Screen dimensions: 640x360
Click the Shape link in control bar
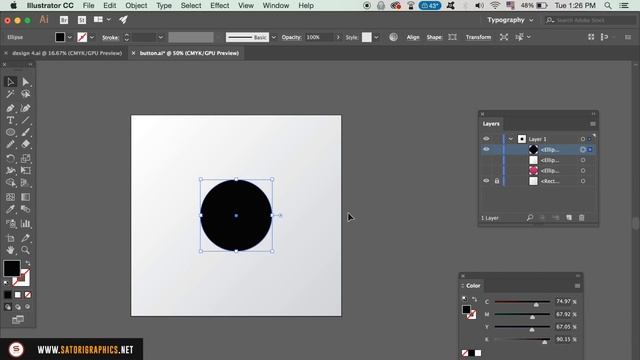[x=434, y=37]
